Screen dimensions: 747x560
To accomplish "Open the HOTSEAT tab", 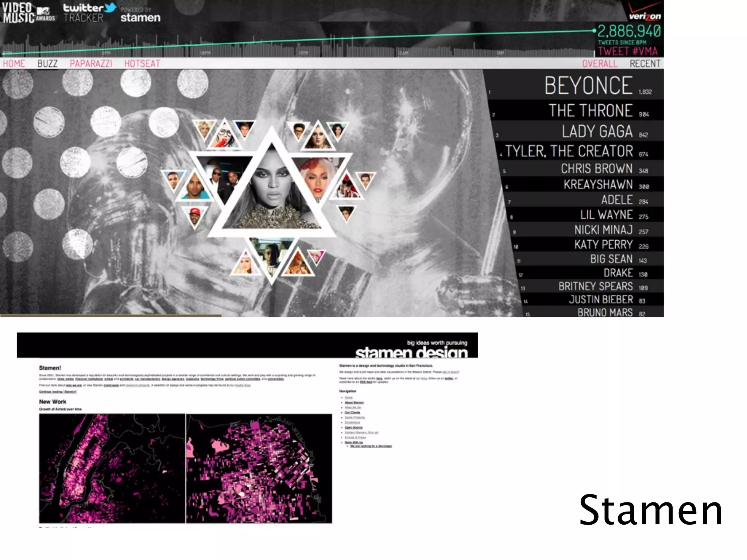I will tap(142, 64).
